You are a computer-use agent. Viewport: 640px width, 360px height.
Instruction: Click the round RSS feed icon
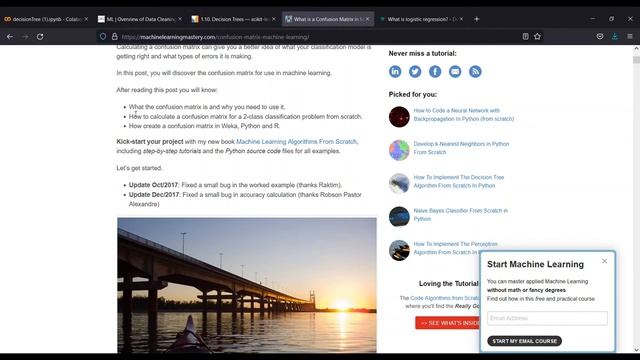coord(475,71)
